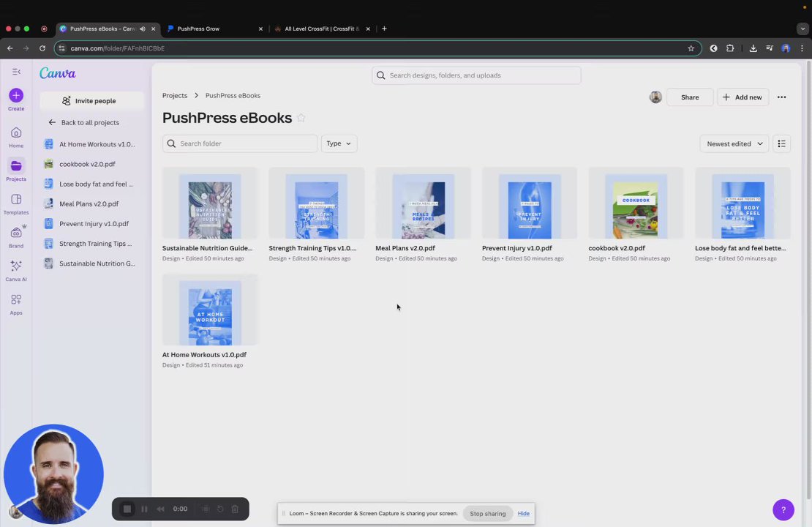
Task: Open the purple help question button
Action: (x=783, y=510)
